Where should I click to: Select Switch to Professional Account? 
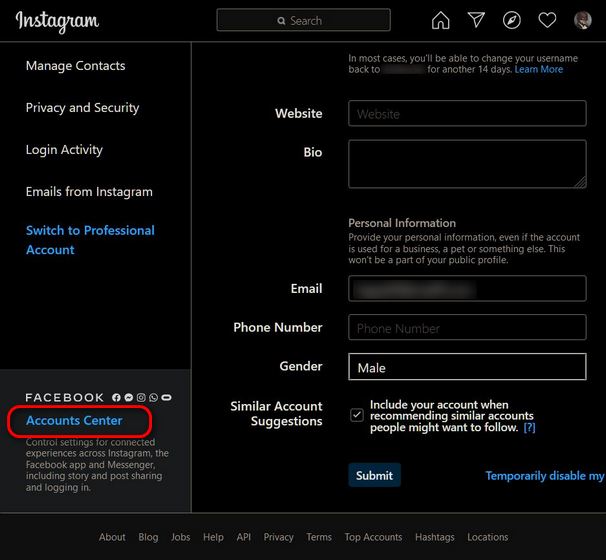[x=90, y=240]
